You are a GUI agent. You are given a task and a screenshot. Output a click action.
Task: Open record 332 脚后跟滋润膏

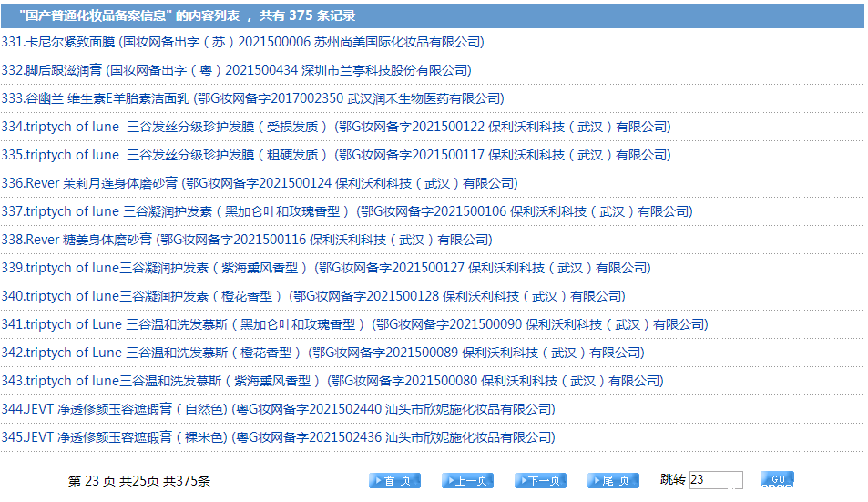click(x=237, y=70)
